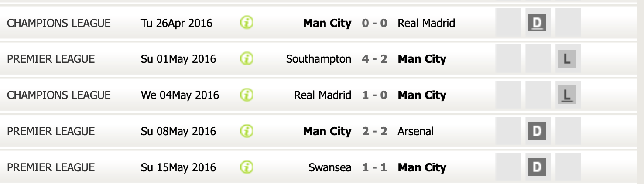Open the Southampton team link

click(x=319, y=59)
